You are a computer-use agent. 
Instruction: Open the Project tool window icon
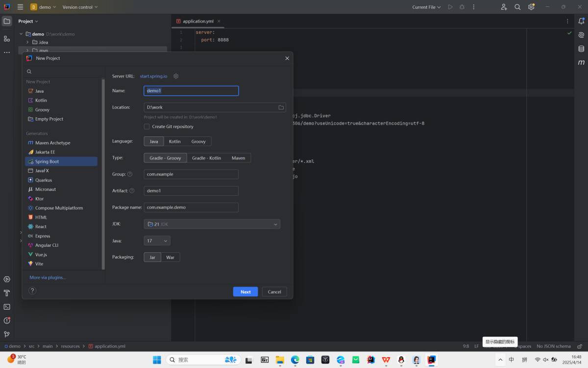click(x=7, y=21)
